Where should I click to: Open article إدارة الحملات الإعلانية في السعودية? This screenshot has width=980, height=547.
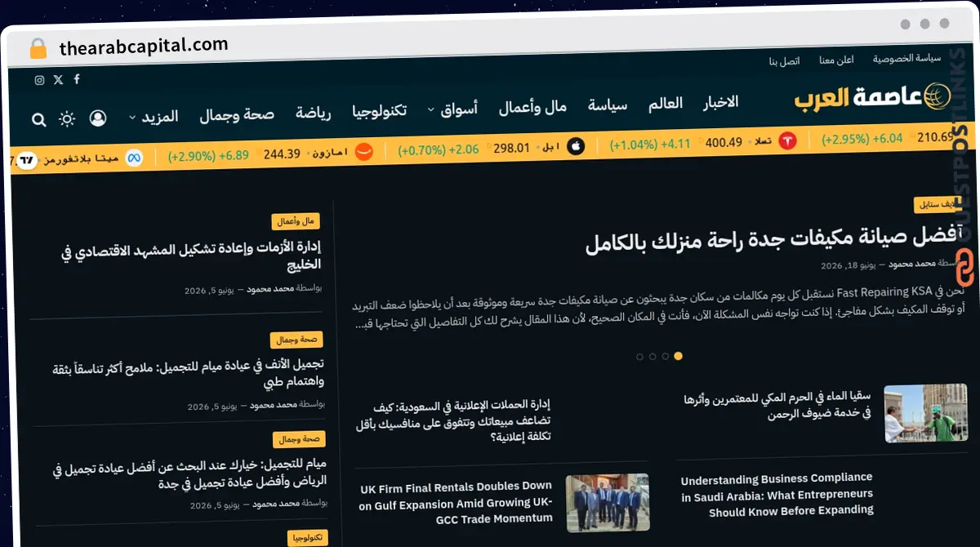click(453, 420)
